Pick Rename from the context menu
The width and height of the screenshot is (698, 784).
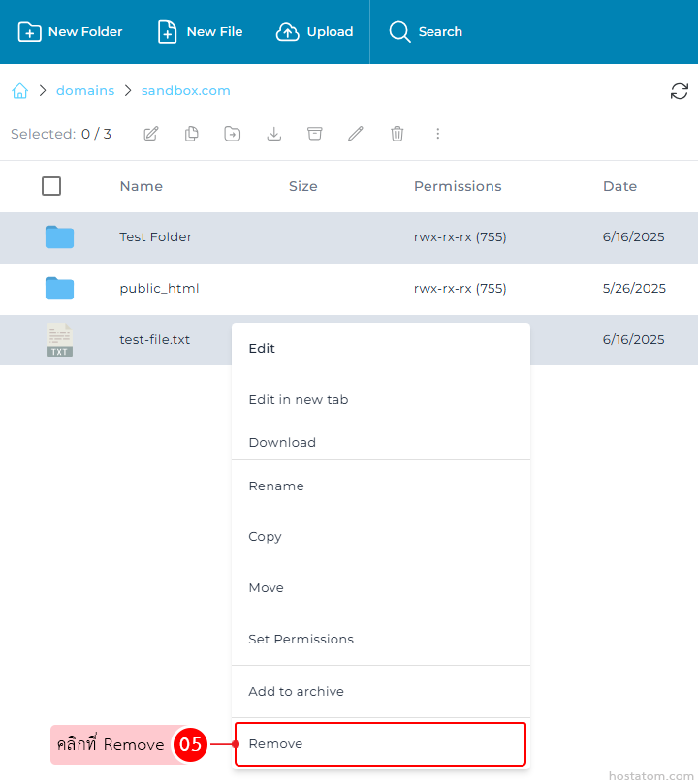276,486
